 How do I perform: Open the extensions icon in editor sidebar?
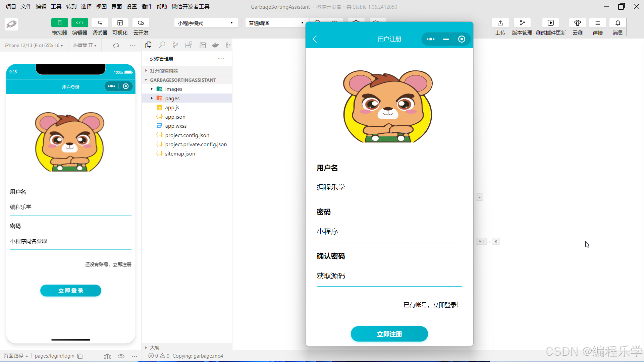tap(189, 45)
